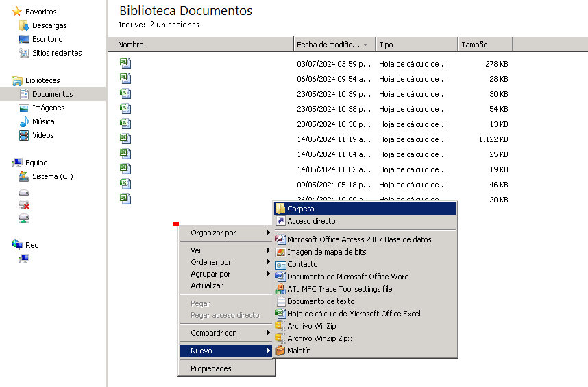Viewport: 588px width, 387px height.
Task: Expand the Ordenar por submenu arrow
Action: click(269, 261)
